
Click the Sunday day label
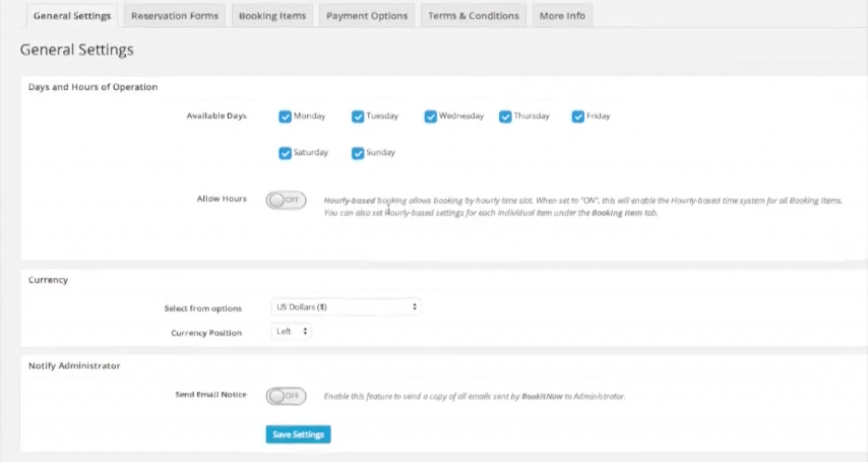tap(381, 152)
